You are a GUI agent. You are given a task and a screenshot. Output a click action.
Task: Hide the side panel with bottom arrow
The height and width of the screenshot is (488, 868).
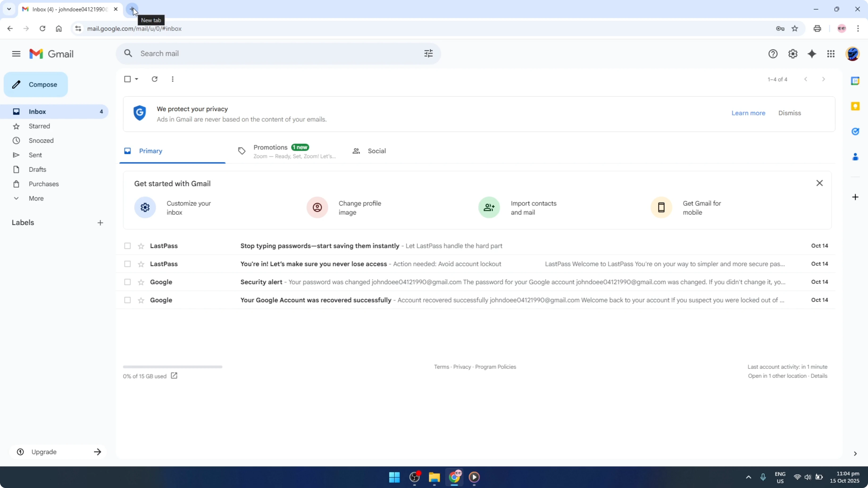coord(855,454)
